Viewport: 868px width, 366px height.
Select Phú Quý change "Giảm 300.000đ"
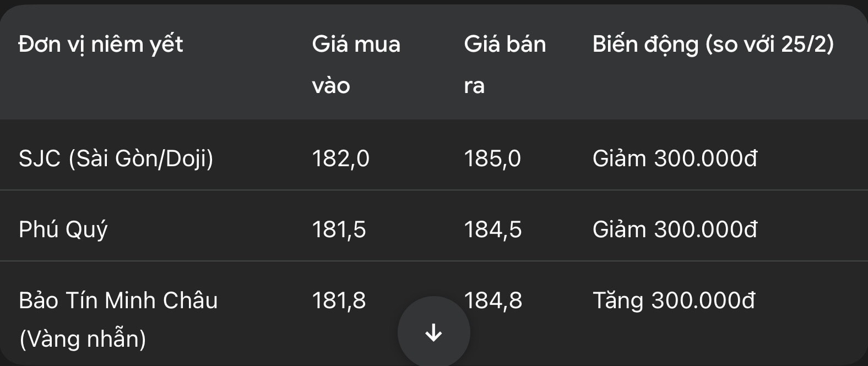675,230
